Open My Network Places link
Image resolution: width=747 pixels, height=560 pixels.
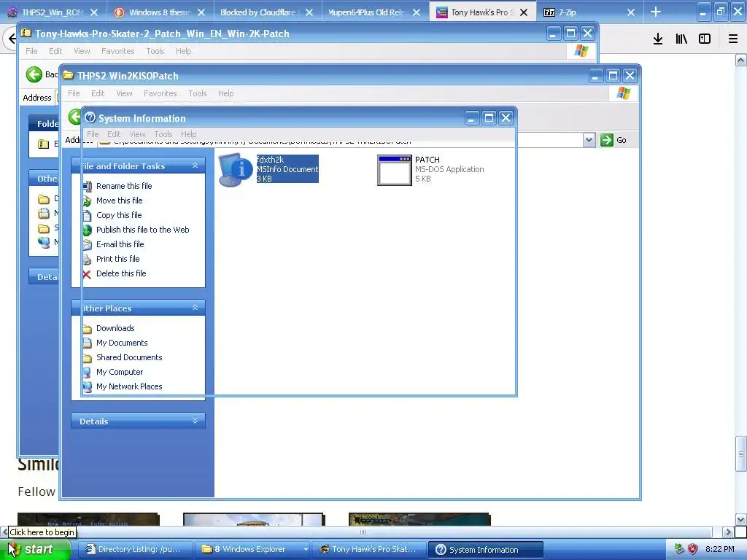(129, 386)
